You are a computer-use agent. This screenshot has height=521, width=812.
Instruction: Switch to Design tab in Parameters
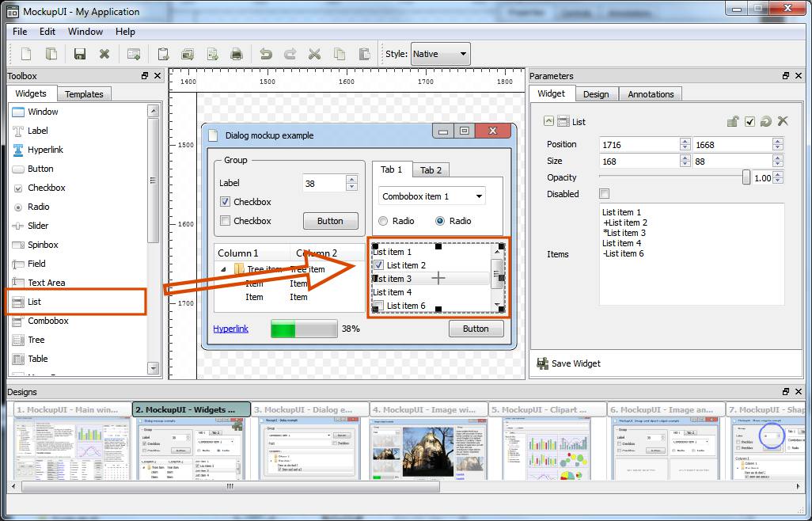pos(595,94)
